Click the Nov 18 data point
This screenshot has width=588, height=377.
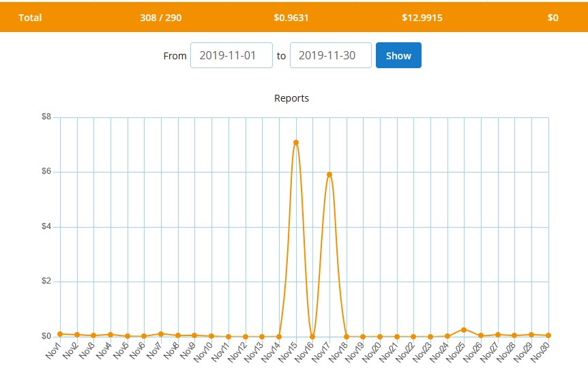pyautogui.click(x=347, y=337)
